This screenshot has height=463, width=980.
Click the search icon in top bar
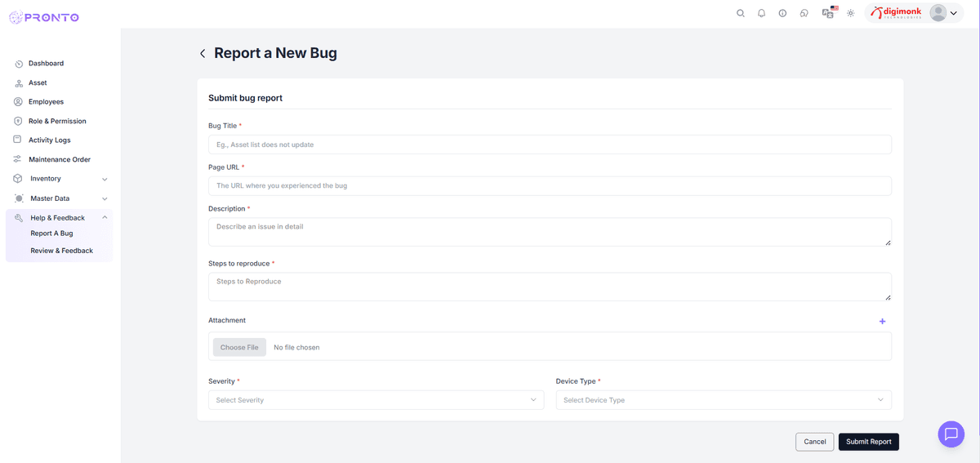[x=741, y=13]
